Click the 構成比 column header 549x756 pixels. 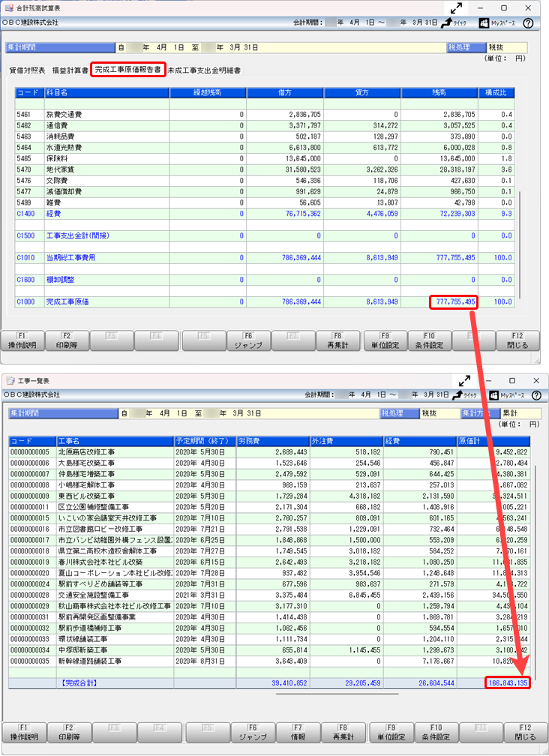point(496,92)
